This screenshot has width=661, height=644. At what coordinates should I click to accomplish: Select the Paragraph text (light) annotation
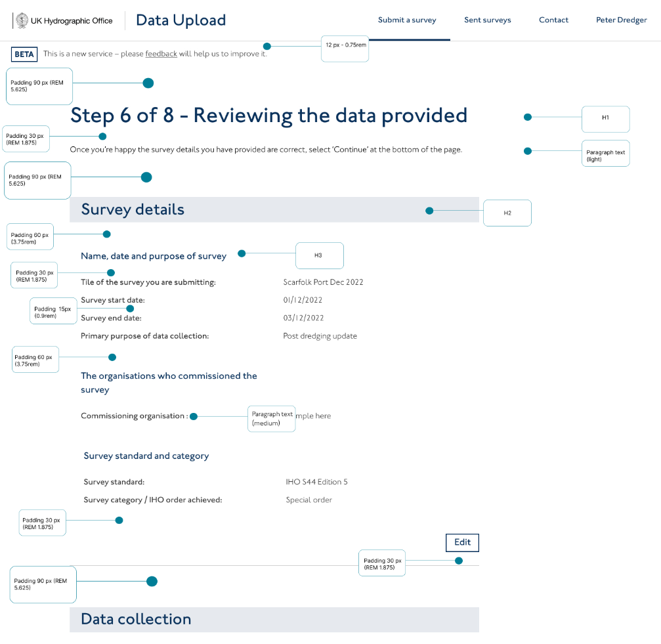click(605, 156)
